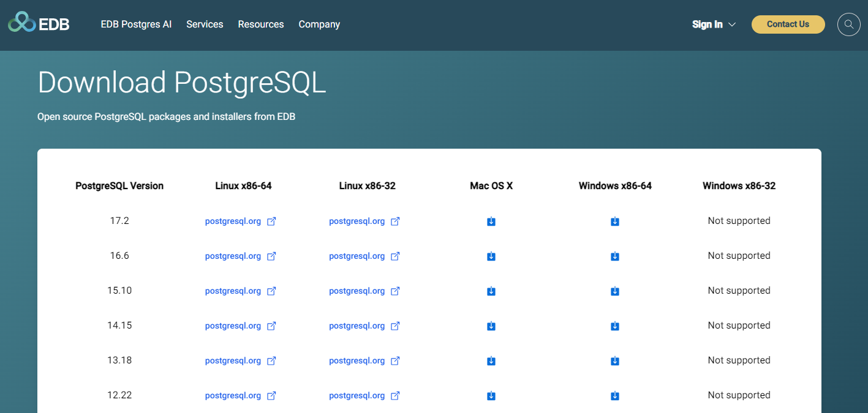Download Windows x86-64 installer for 17.2
Viewport: 868px width, 413px height.
[615, 221]
